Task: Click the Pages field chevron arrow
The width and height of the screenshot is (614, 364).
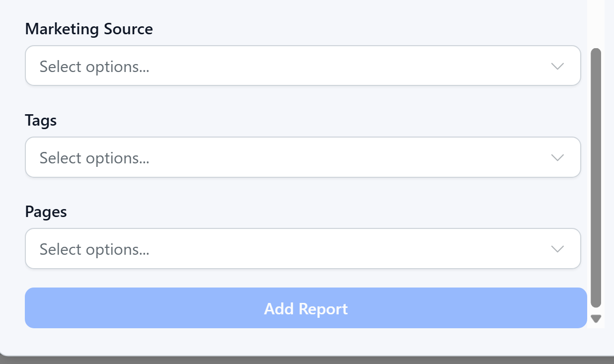Action: point(557,249)
